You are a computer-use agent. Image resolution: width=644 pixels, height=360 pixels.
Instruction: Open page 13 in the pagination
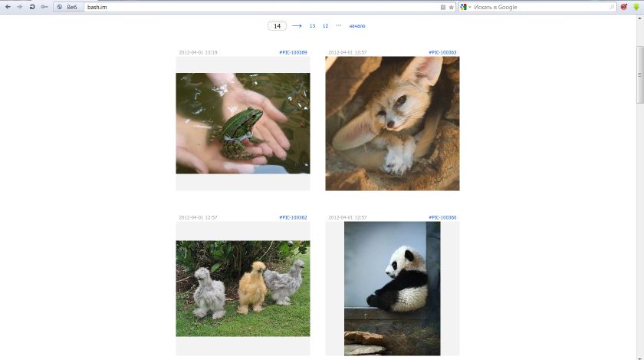click(312, 26)
